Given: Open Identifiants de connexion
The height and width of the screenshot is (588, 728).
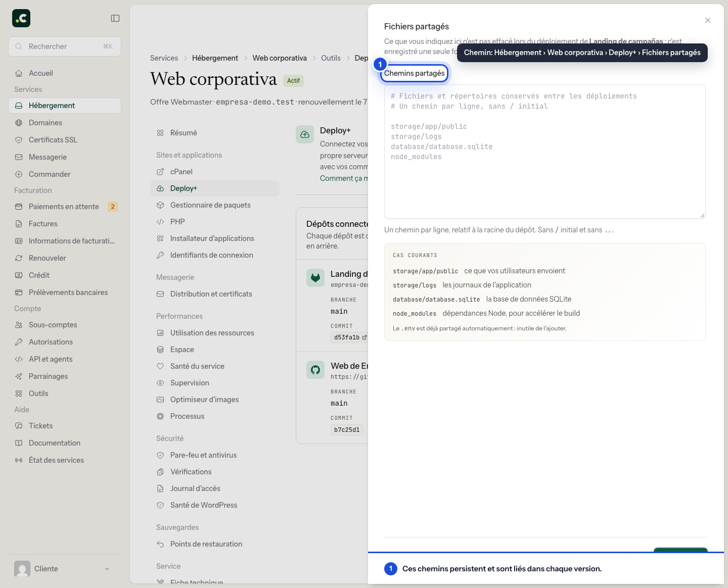Looking at the screenshot, I should coord(215,255).
